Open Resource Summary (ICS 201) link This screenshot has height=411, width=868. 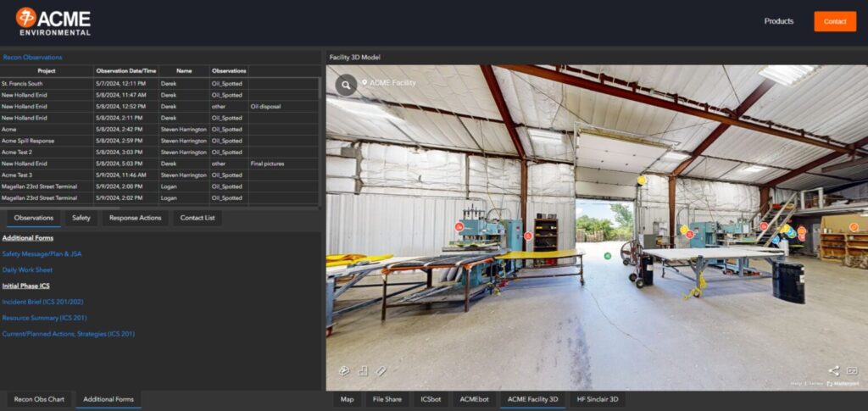(44, 318)
